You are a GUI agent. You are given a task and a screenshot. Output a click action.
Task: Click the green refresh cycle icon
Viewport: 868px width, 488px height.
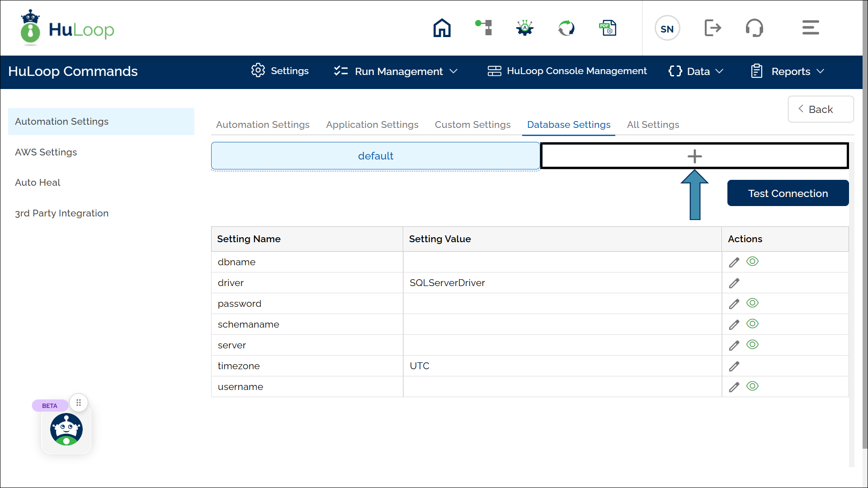click(x=566, y=28)
